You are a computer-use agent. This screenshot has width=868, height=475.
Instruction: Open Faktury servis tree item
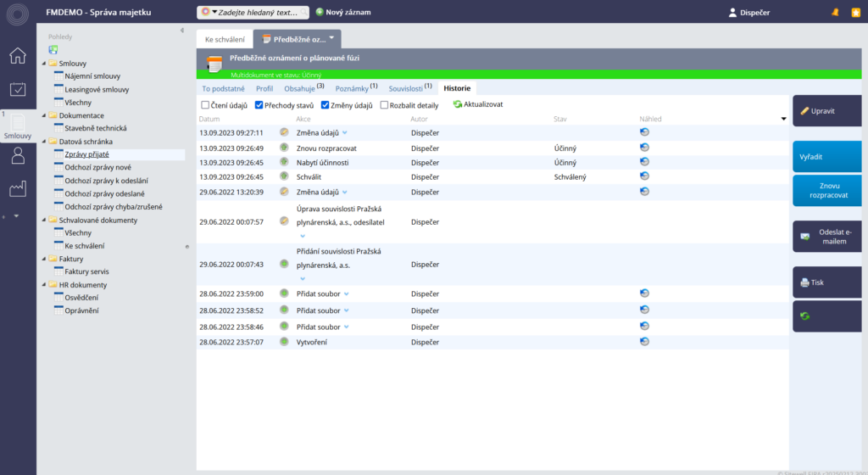87,271
